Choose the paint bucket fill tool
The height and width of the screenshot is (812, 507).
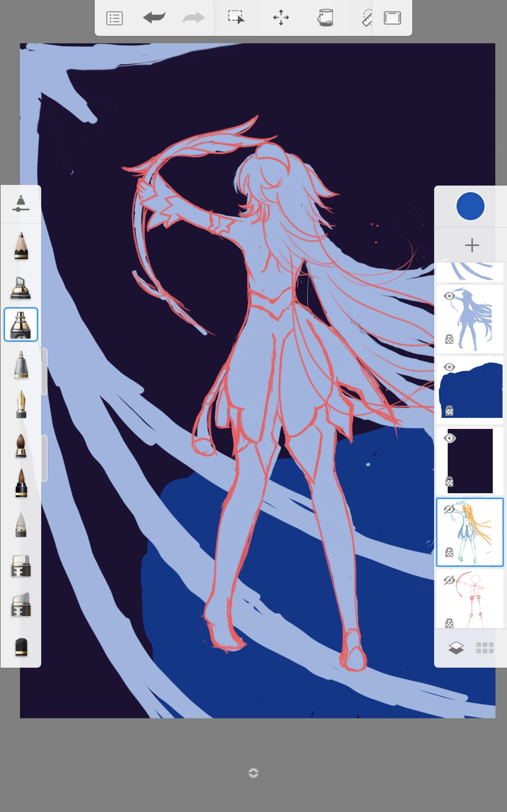(x=325, y=17)
